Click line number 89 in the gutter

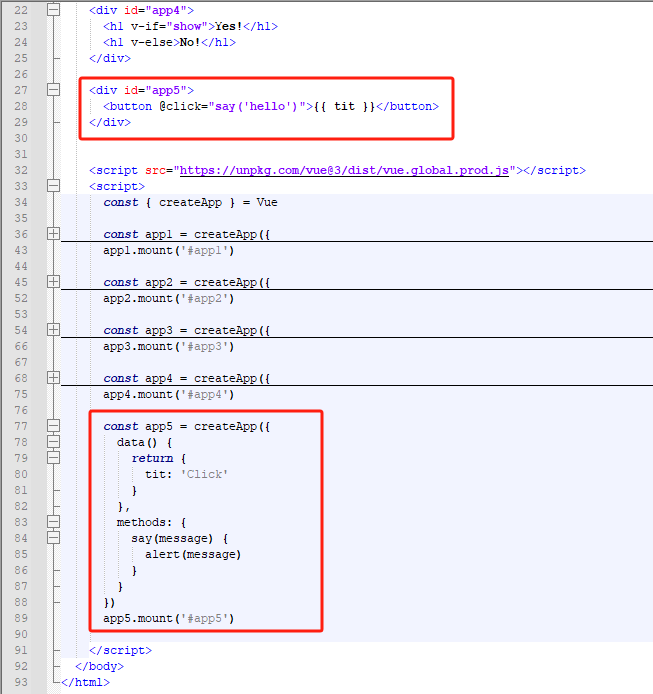point(21,618)
